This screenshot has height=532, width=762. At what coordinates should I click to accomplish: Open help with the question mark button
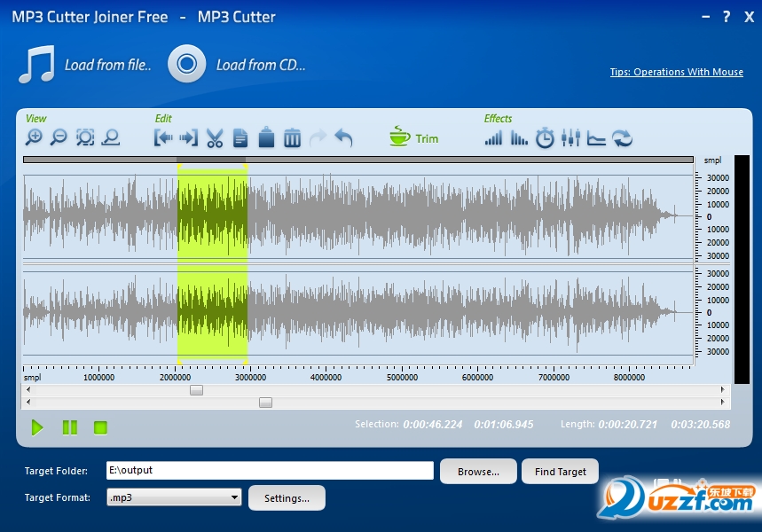click(726, 17)
